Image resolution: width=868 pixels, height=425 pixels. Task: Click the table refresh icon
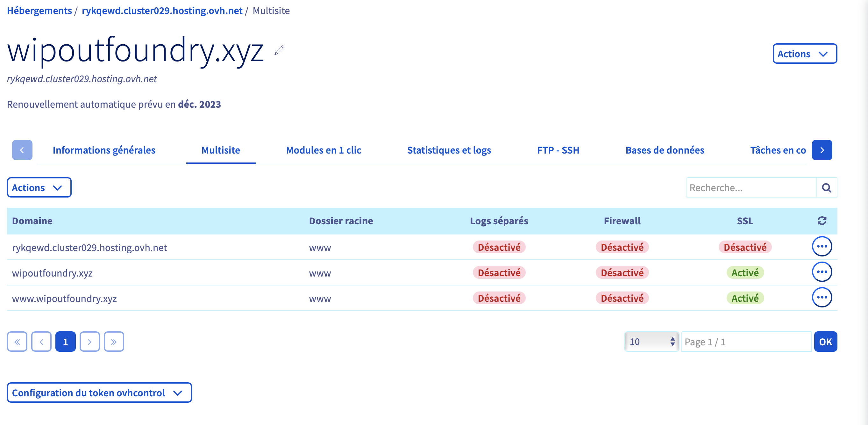coord(822,221)
